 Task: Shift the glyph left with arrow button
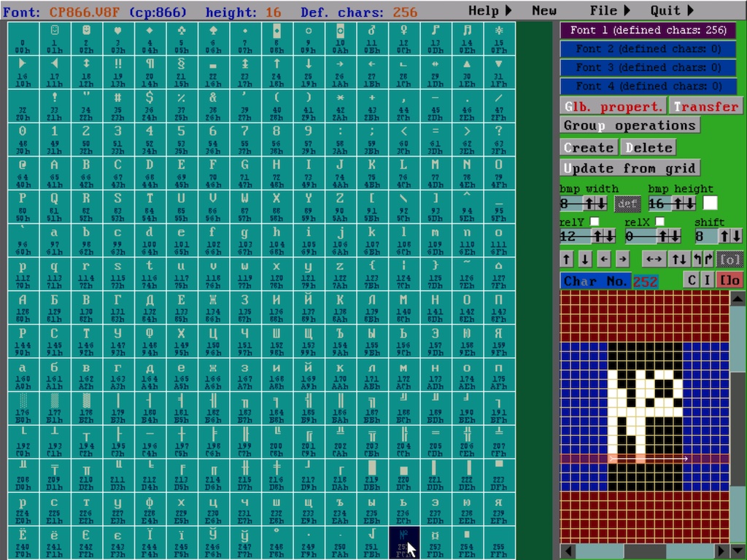point(604,259)
